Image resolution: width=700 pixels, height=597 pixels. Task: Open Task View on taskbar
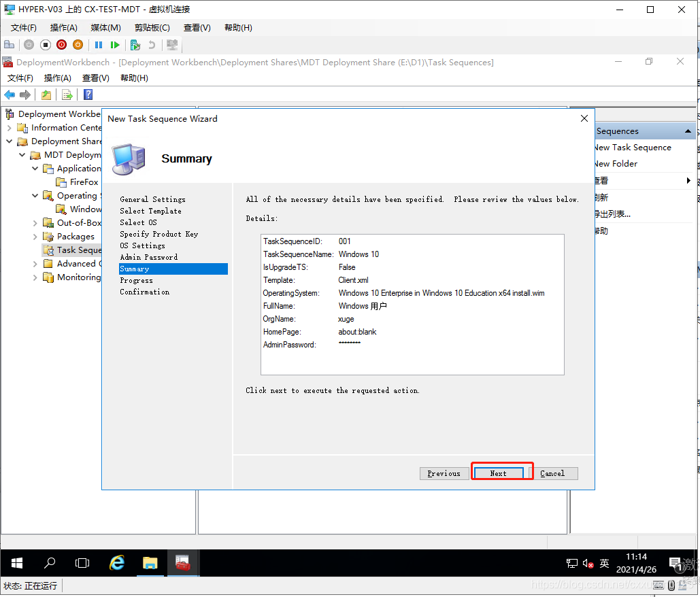(x=82, y=563)
